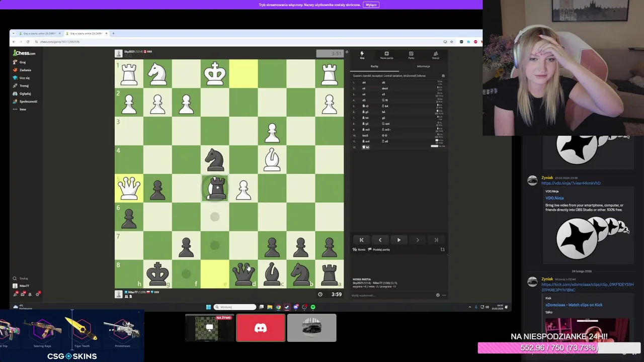Open the Ucz się section
The width and height of the screenshot is (644, 362).
click(x=21, y=78)
